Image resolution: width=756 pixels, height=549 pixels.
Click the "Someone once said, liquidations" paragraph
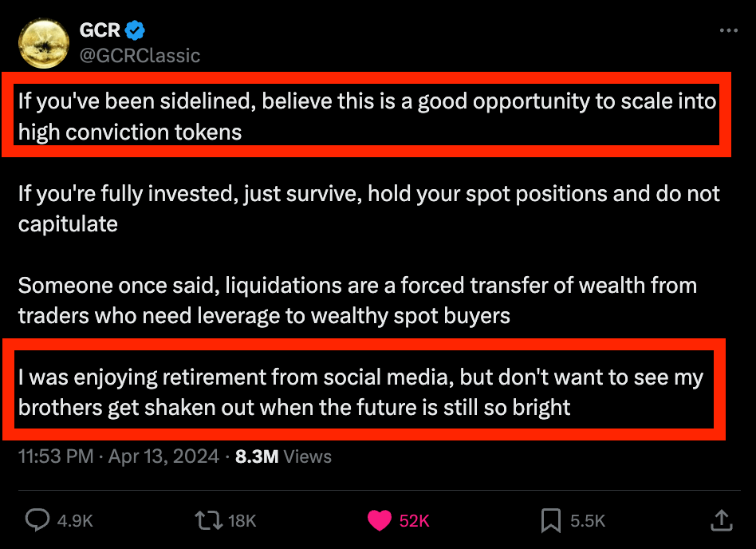coord(356,300)
